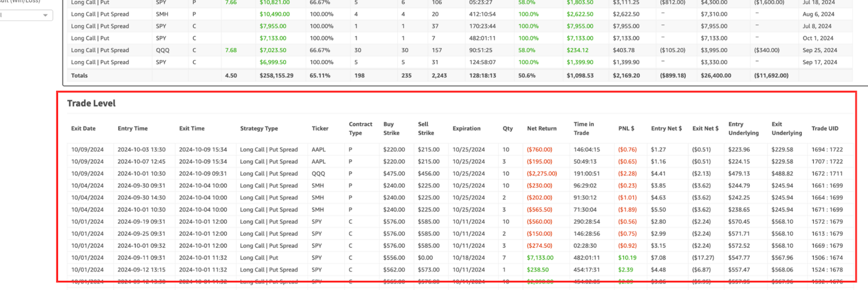This screenshot has width=868, height=290.
Task: Click the entry time 2024-10-07 12:45
Action: (x=142, y=161)
